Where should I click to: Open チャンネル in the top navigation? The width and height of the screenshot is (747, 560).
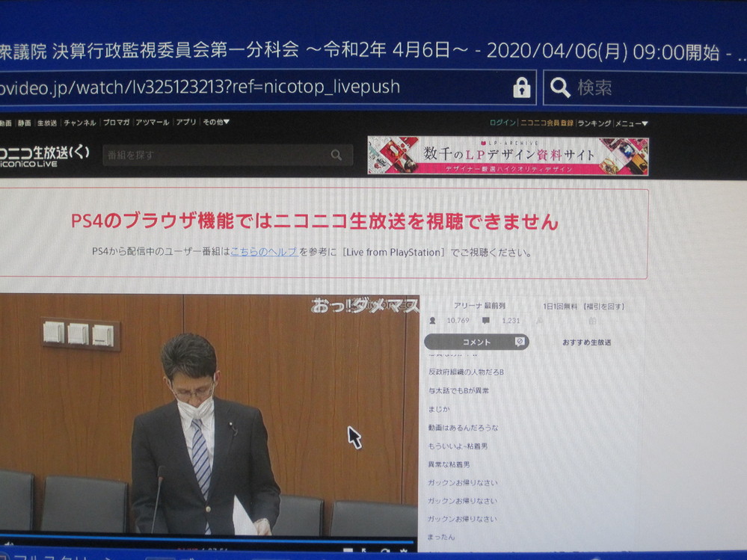point(79,123)
